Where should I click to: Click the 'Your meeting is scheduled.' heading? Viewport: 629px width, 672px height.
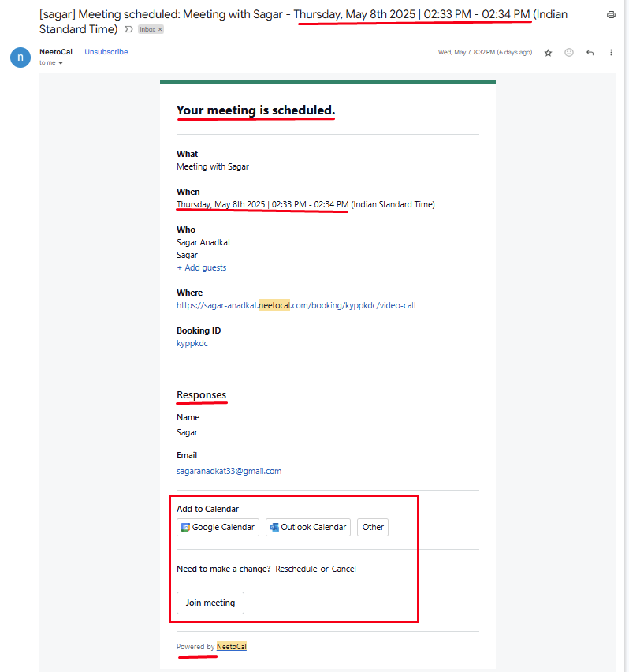click(255, 110)
